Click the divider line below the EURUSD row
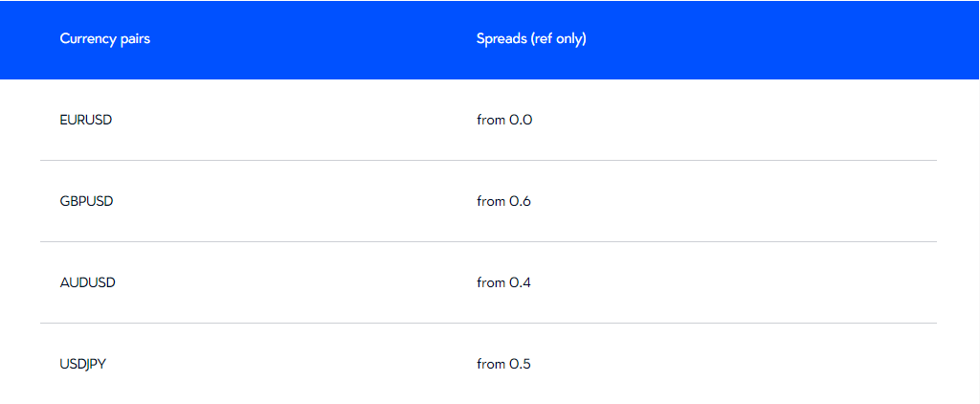Screen dimensions: 980x404 pyautogui.click(x=488, y=161)
